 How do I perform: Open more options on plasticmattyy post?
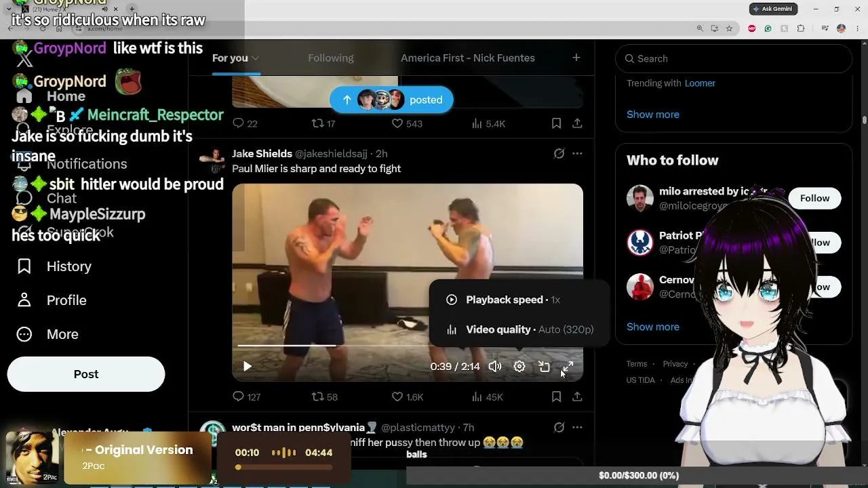(x=577, y=428)
